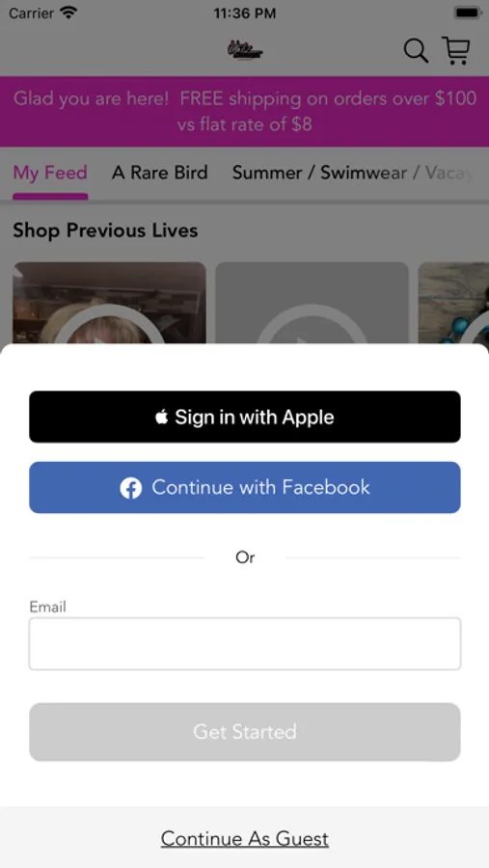
Task: Click Sign in with Apple button
Action: [245, 417]
